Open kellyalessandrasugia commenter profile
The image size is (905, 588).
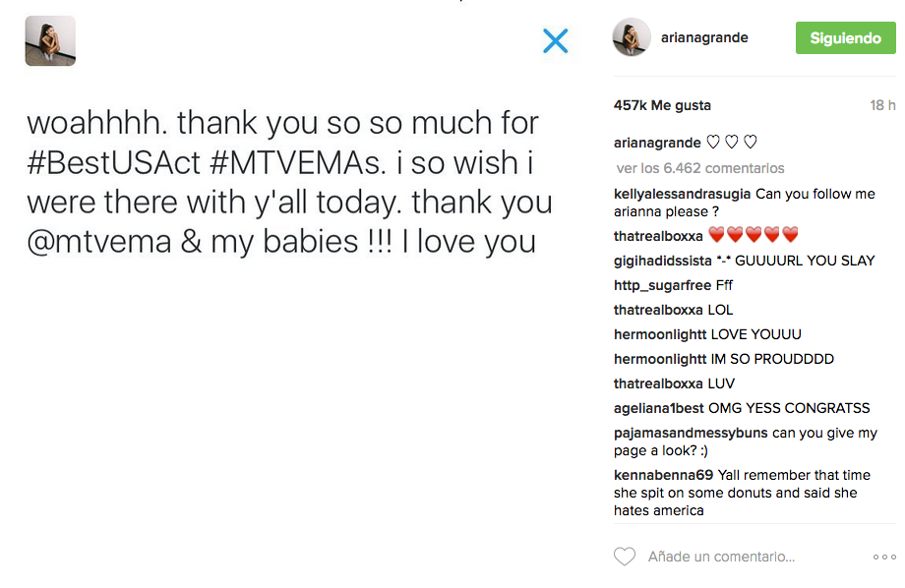pyautogui.click(x=683, y=194)
